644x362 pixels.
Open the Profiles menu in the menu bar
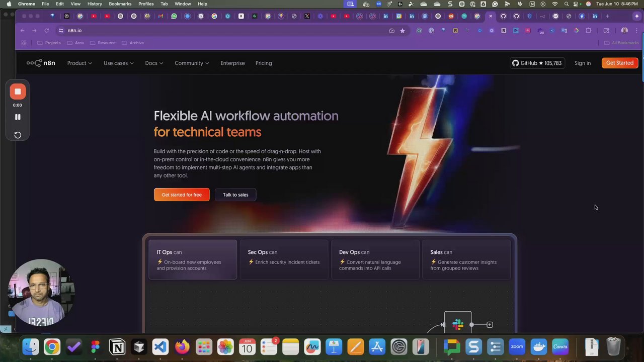146,4
